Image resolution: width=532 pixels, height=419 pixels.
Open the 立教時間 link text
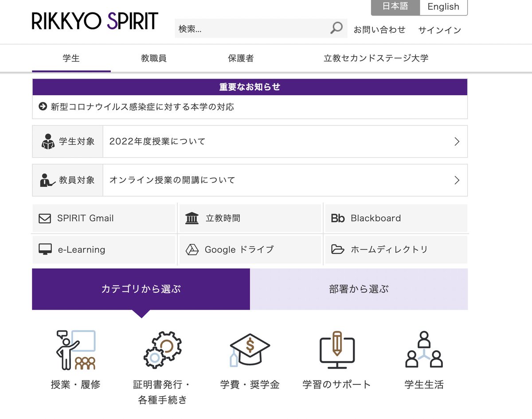tap(223, 218)
